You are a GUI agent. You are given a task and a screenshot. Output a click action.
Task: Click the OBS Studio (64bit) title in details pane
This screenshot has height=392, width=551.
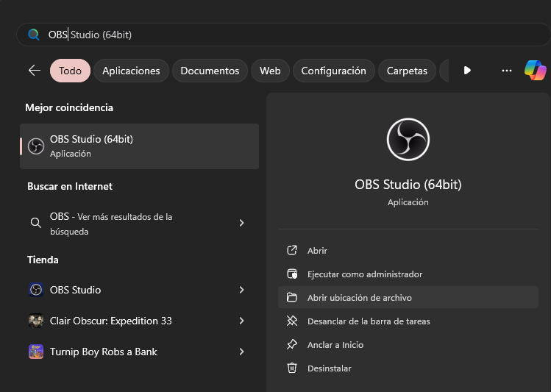(408, 185)
